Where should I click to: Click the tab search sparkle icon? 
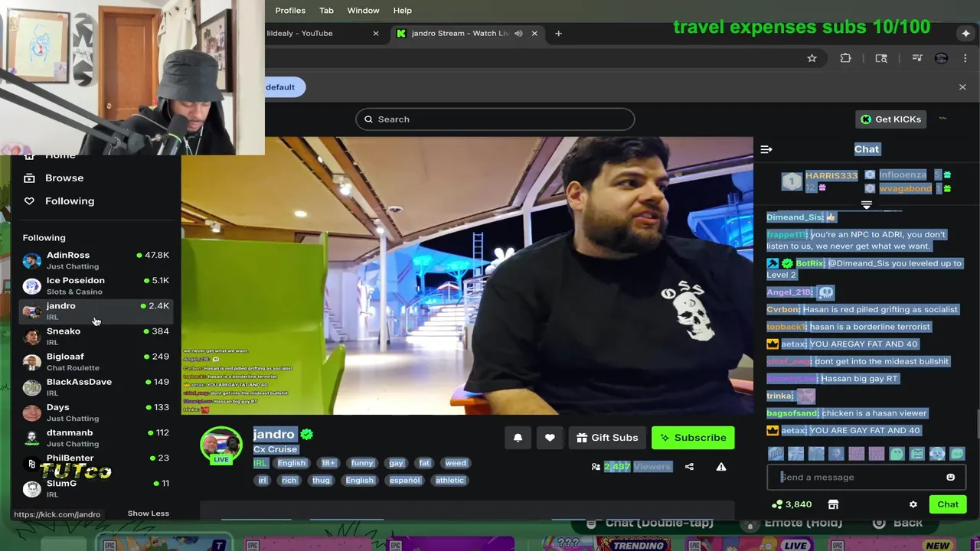click(966, 34)
